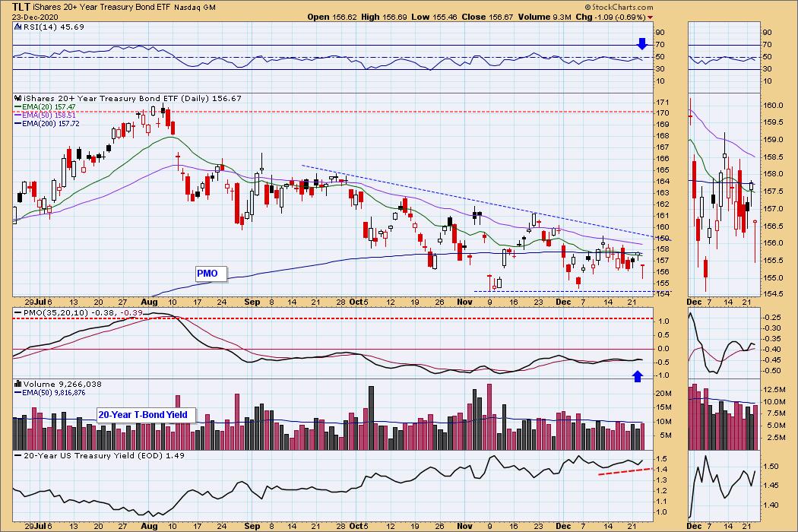This screenshot has width=798, height=532.
Task: Click the 20M volume axis label
Action: [663, 394]
